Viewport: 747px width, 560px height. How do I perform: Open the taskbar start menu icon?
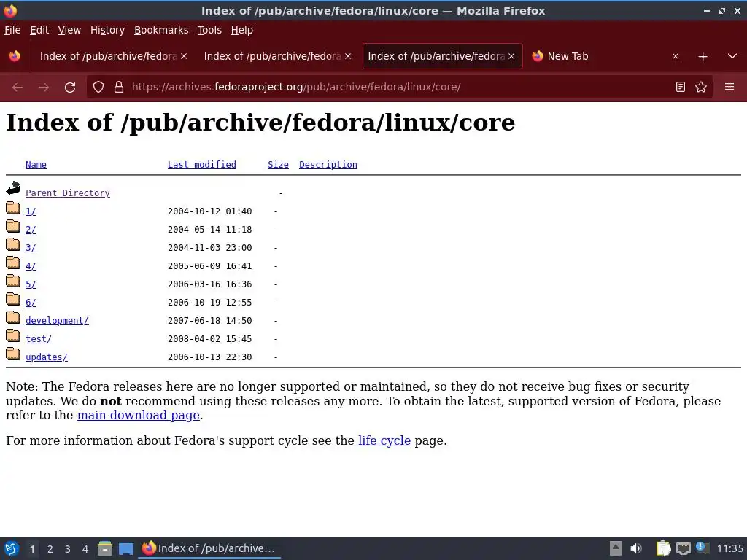click(12, 548)
